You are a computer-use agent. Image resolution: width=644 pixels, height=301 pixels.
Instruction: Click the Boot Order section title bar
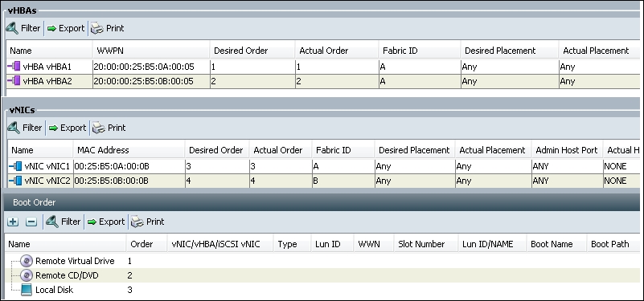click(322, 202)
